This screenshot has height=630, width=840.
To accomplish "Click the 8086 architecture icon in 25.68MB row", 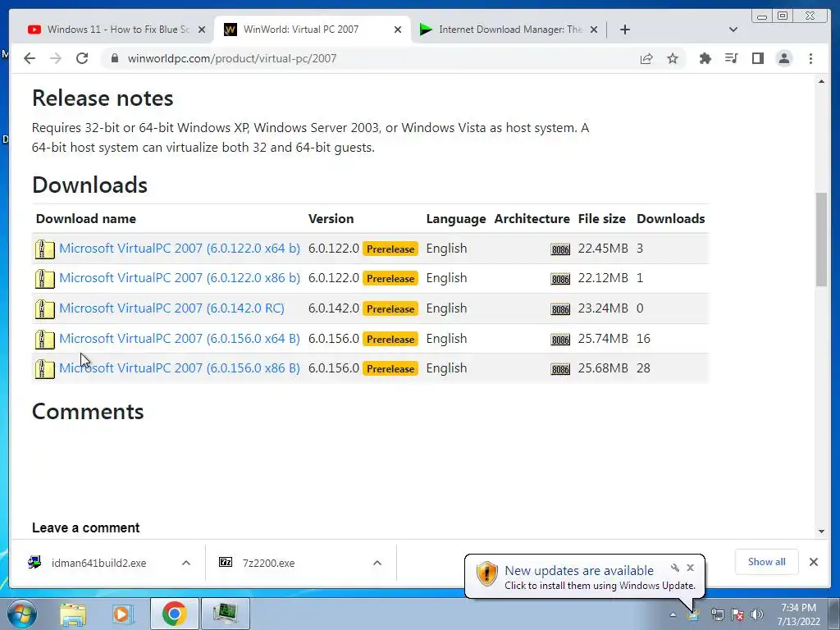I will (x=560, y=369).
